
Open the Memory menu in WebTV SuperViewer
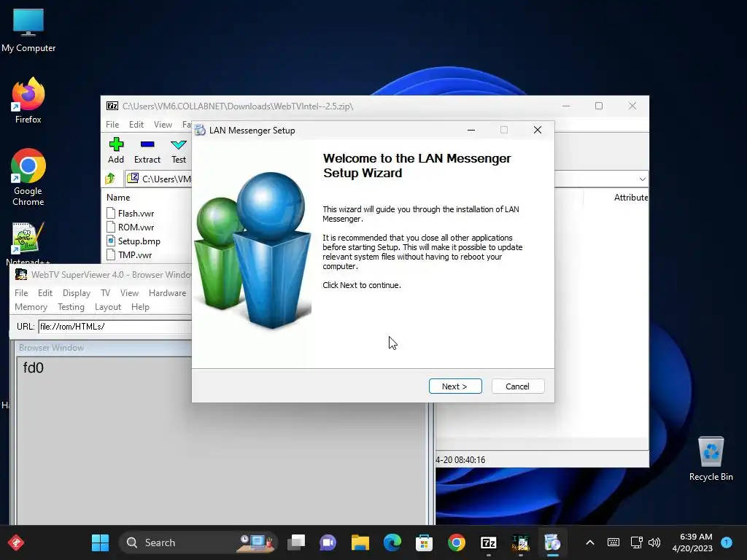(x=31, y=307)
